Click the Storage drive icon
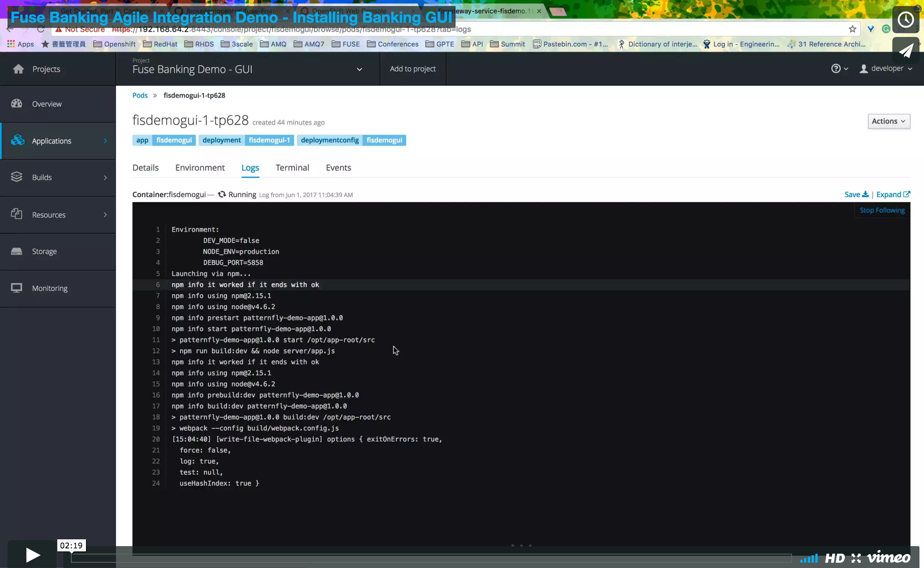 coord(17,251)
